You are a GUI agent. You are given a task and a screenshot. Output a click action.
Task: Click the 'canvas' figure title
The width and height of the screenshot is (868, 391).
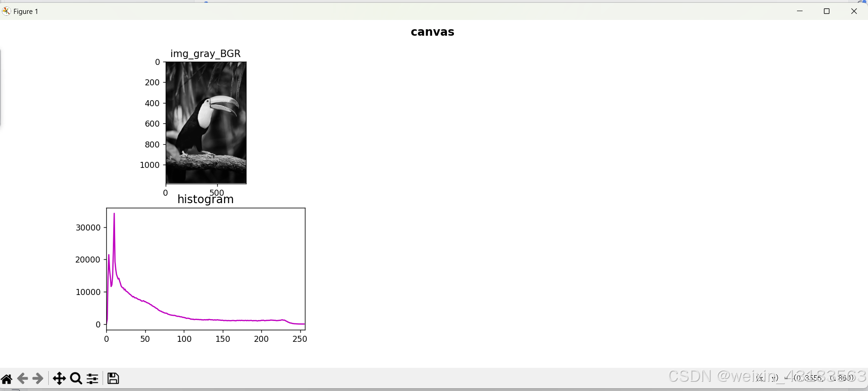pos(433,32)
